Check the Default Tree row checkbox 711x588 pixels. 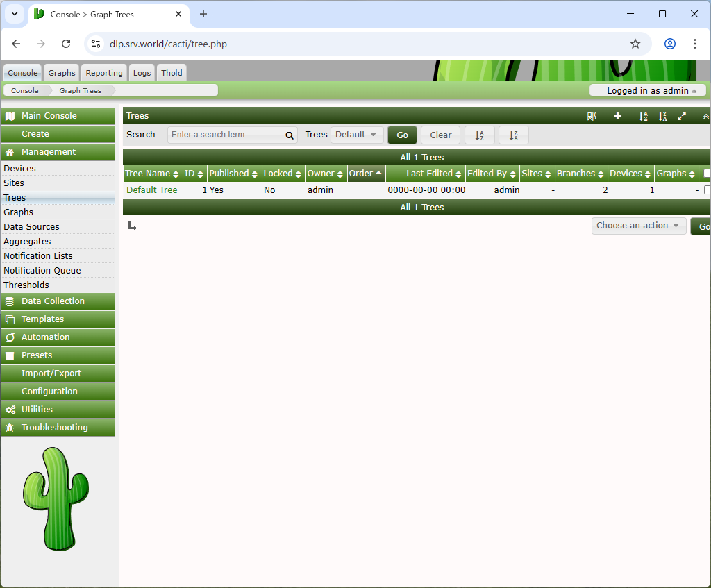click(x=707, y=190)
